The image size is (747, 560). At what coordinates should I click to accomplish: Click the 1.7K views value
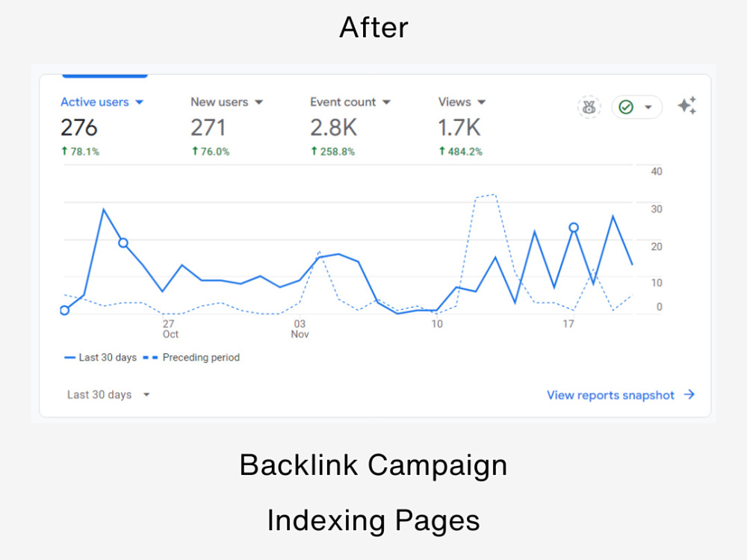459,128
